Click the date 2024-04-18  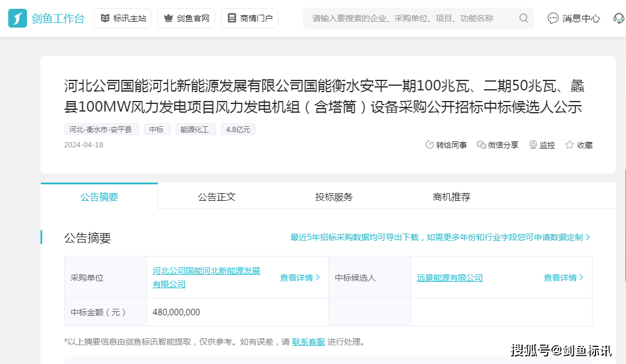click(83, 145)
